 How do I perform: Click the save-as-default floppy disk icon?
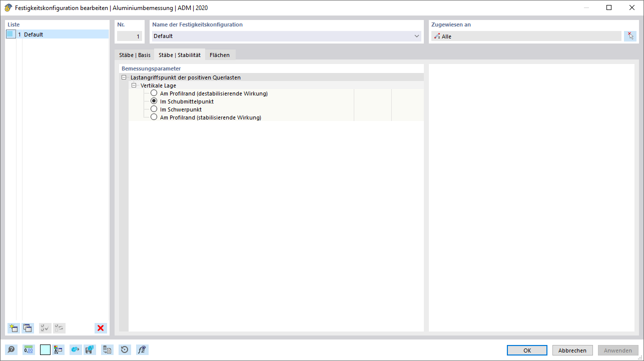tap(90, 350)
